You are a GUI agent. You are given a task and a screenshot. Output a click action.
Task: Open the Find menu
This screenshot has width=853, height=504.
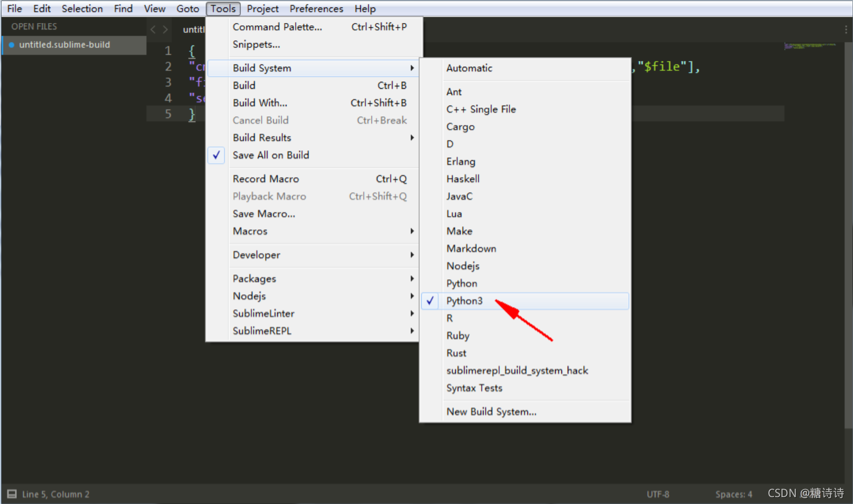123,9
